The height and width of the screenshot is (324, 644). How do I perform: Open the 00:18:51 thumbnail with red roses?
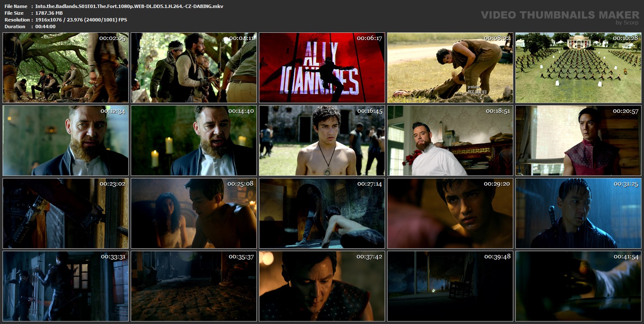click(x=450, y=141)
